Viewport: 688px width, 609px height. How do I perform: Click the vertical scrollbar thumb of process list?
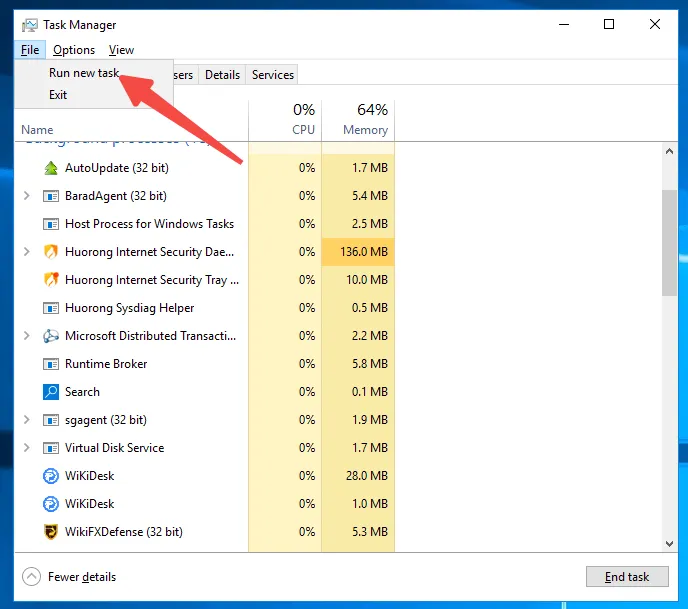click(669, 243)
